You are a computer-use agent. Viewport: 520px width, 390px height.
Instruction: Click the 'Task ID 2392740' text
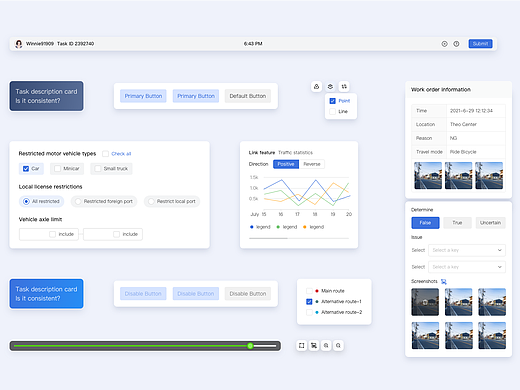point(75,44)
